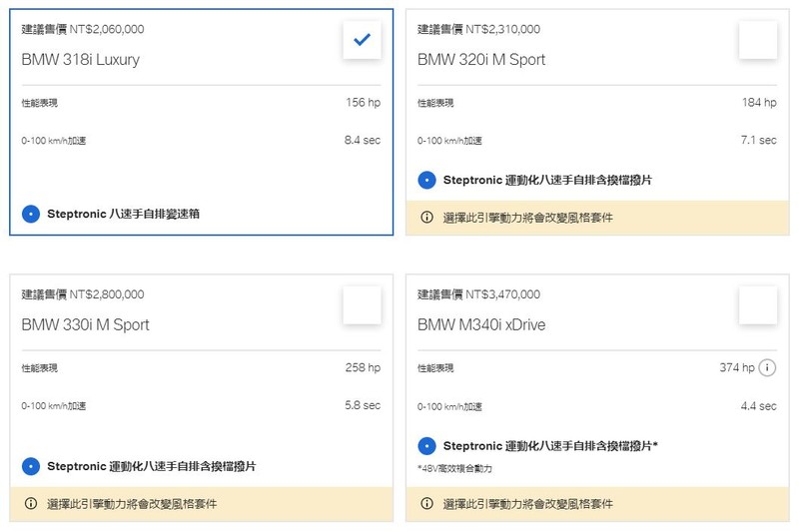Tick the BMW M340i xDrive checkbox

(x=758, y=305)
